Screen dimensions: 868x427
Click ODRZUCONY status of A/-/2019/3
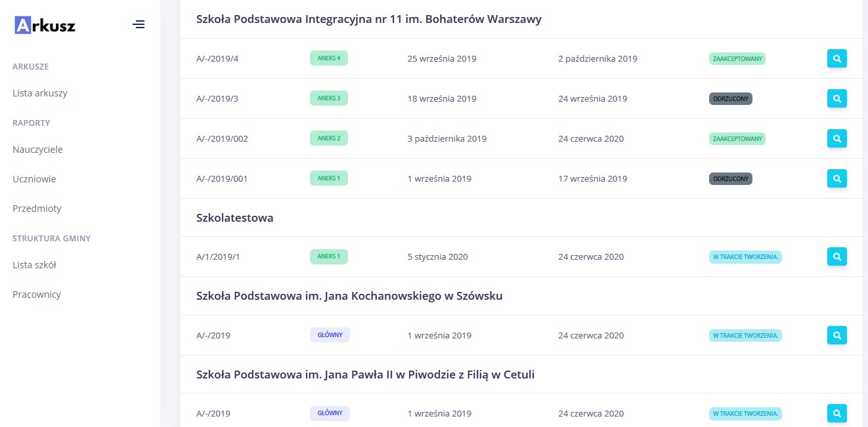[x=730, y=98]
